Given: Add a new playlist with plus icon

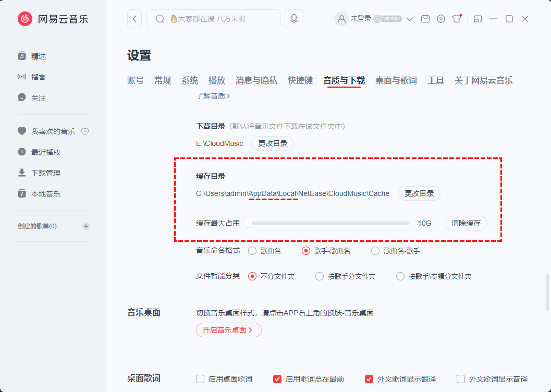Looking at the screenshot, I should (x=85, y=226).
